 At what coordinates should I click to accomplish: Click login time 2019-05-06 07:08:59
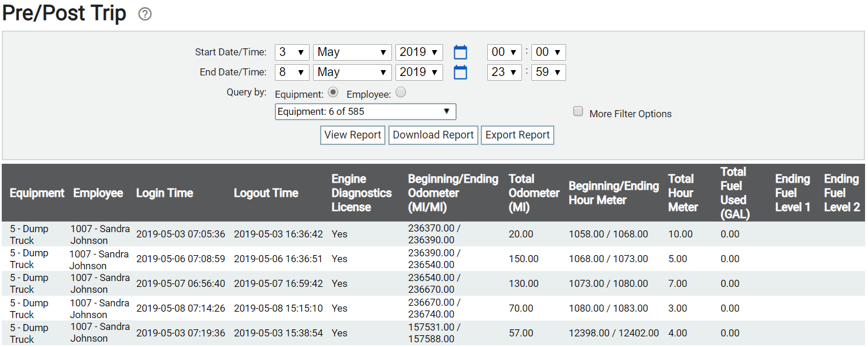coord(181,259)
